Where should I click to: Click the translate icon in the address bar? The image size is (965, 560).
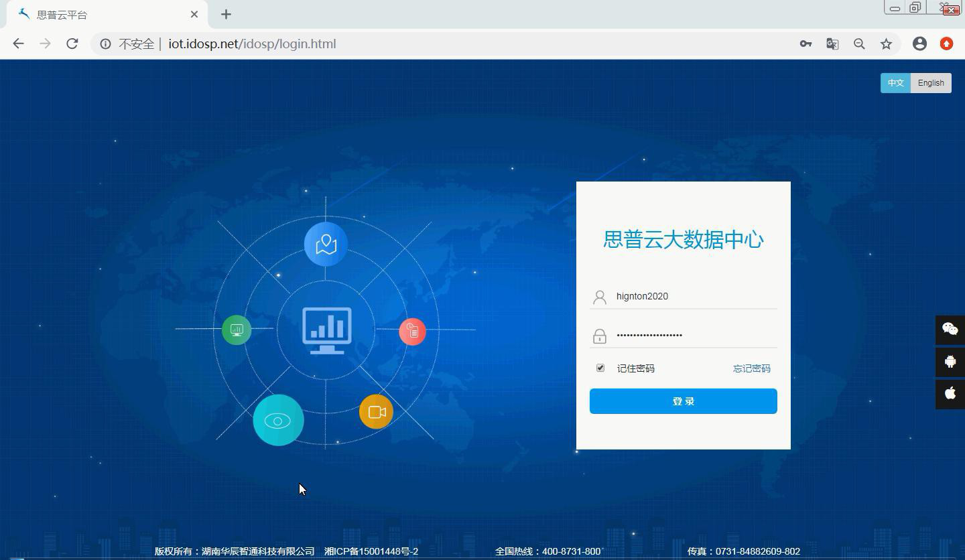coord(832,44)
